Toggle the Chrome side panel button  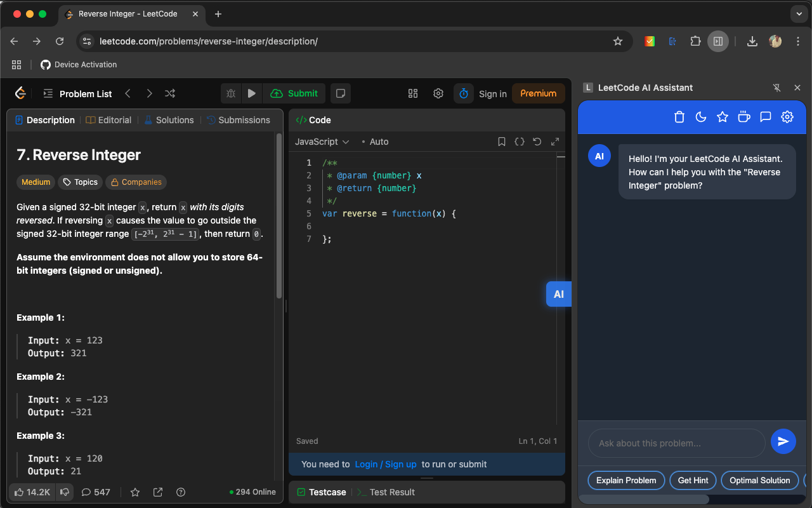(x=718, y=41)
